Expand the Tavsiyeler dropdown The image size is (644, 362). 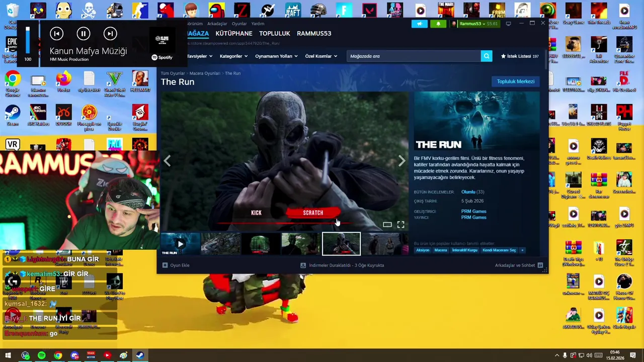tap(199, 56)
